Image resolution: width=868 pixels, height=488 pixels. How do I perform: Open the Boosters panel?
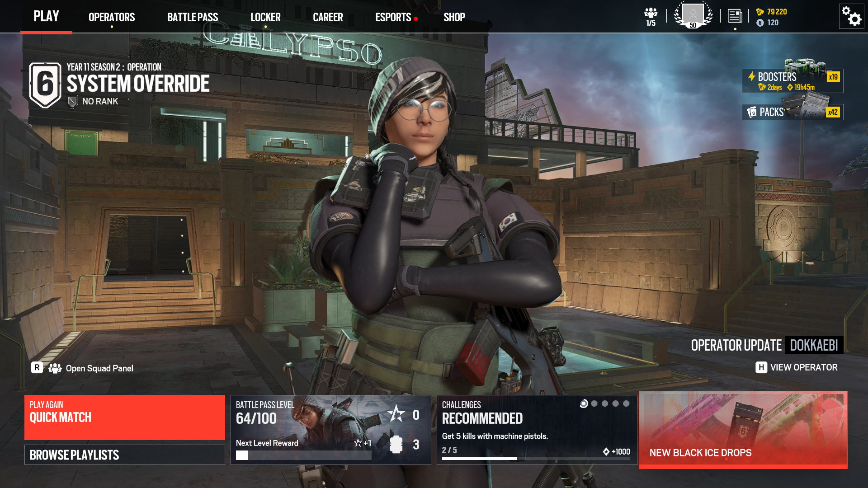tap(793, 81)
